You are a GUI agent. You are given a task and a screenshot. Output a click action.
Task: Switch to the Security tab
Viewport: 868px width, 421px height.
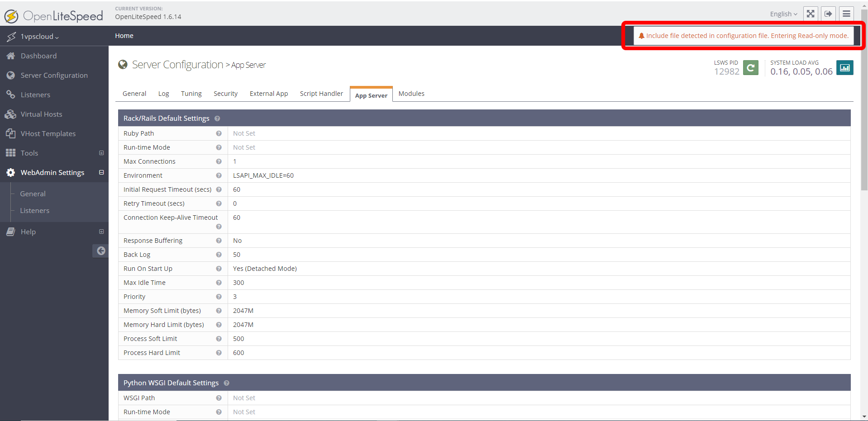225,94
